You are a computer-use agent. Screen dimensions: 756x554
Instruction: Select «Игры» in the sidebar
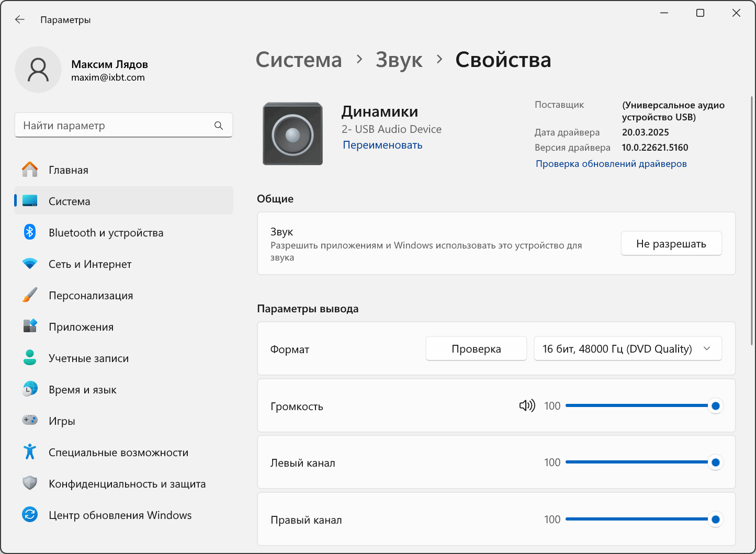click(62, 421)
